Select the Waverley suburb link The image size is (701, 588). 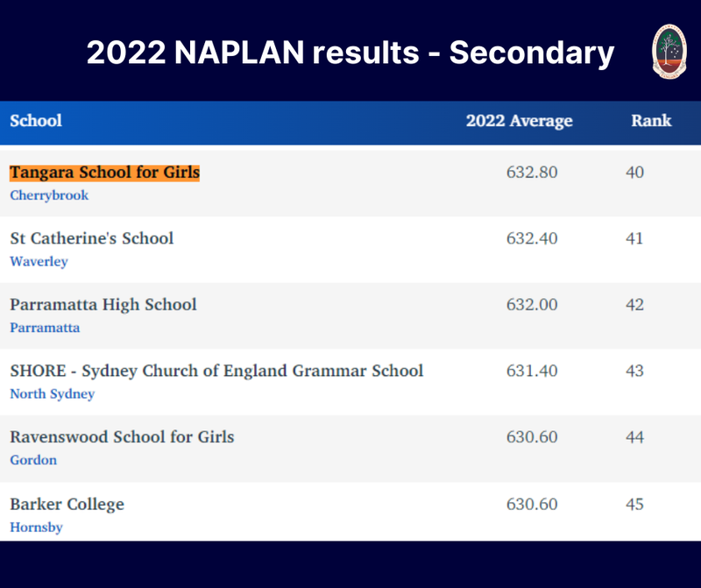click(39, 261)
